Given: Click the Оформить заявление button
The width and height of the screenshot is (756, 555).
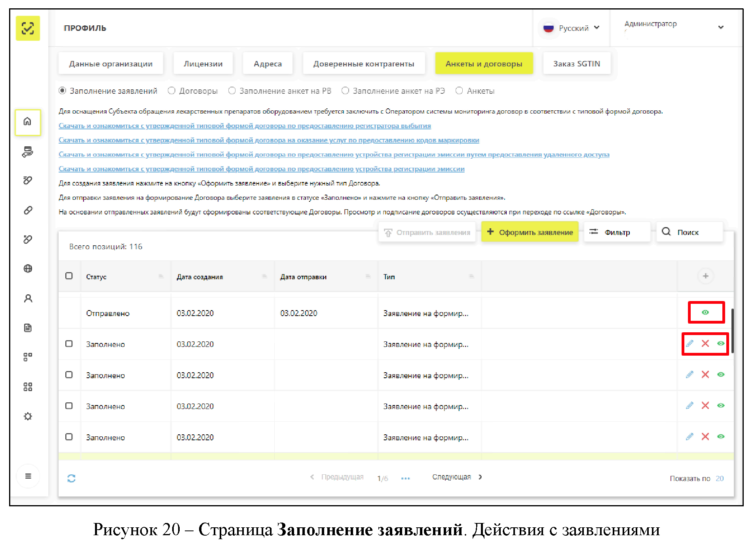Looking at the screenshot, I should [530, 232].
